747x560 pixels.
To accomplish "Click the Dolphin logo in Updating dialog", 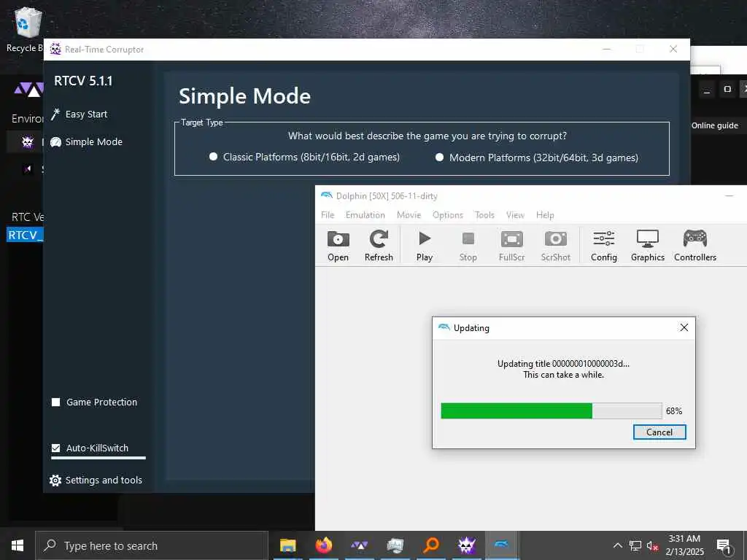I will 444,327.
